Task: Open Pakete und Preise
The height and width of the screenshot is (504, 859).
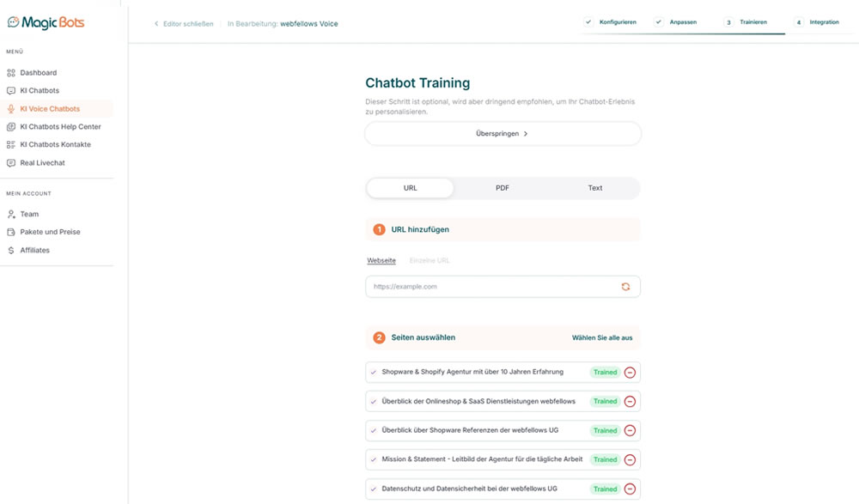Action: click(x=50, y=232)
